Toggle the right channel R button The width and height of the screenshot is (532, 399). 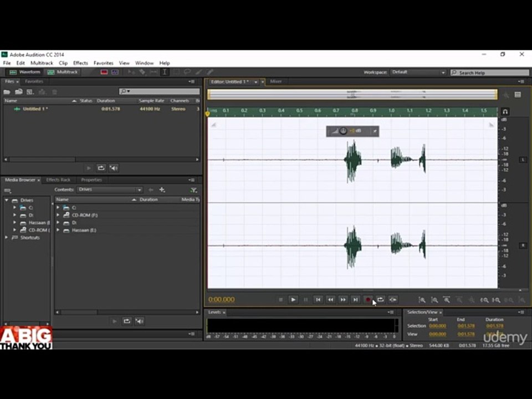coord(523,245)
